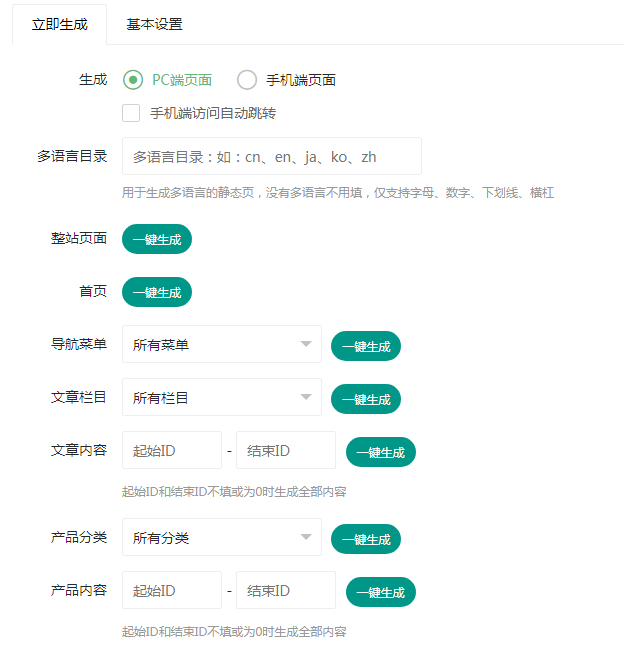Image resolution: width=624 pixels, height=665 pixels.
Task: Click 一键生成 for 产品内容
Action: pos(381,592)
